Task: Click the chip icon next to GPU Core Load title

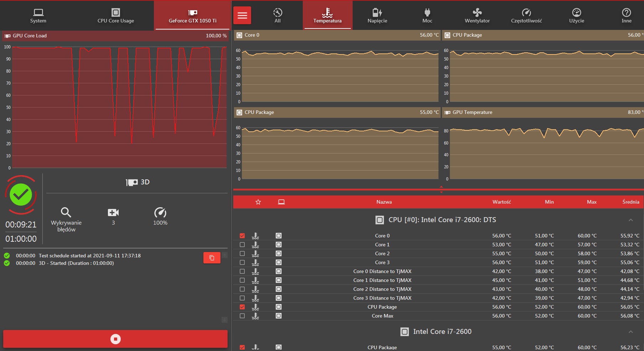Action: [7, 36]
